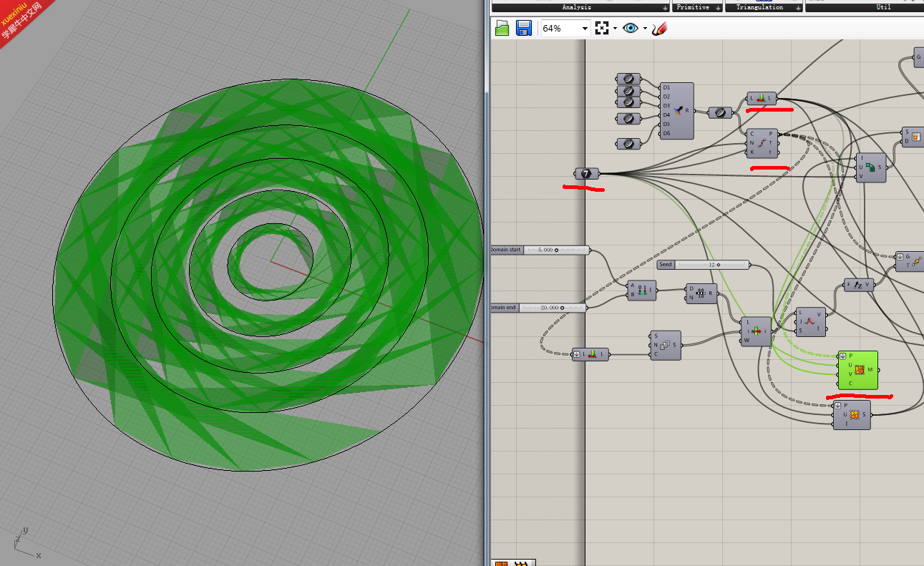The image size is (924, 566).
Task: Click the C input on the green mesh component
Action: tap(851, 383)
